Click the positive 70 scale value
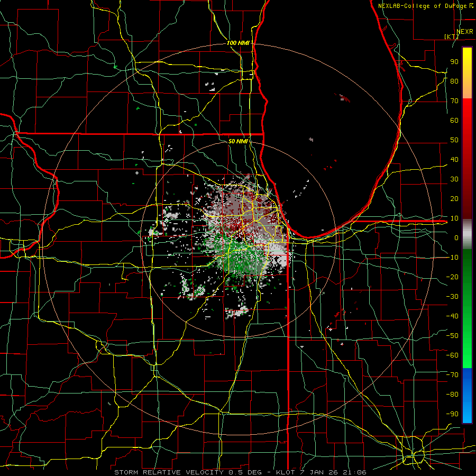This screenshot has width=476, height=476. [454, 101]
